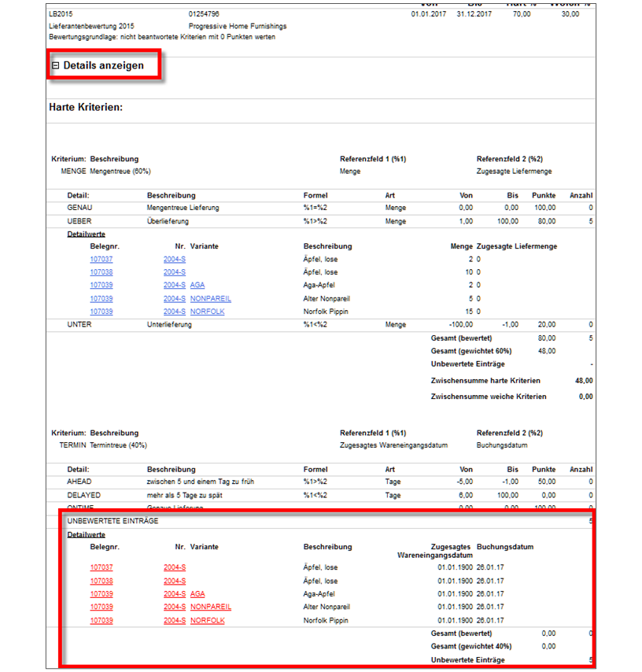The height and width of the screenshot is (672, 642).
Task: Open item 2004-S in the Aga-Apfel row under Überlieferung
Action: click(x=175, y=285)
